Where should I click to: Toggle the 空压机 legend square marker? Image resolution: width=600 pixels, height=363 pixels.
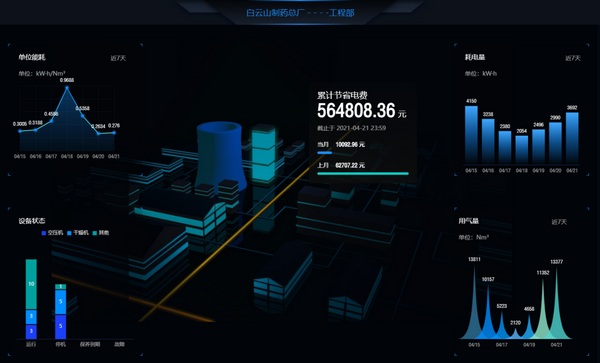[x=44, y=233]
